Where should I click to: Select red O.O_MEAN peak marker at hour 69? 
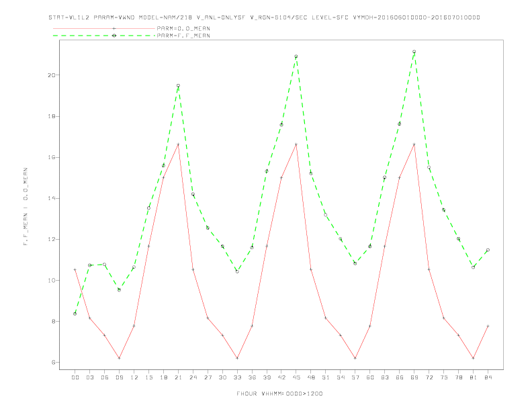[x=414, y=144]
